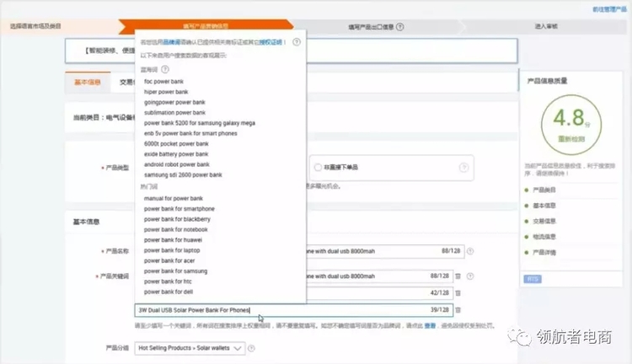
Task: Click help icon in export info step
Action: pyautogui.click(x=399, y=27)
